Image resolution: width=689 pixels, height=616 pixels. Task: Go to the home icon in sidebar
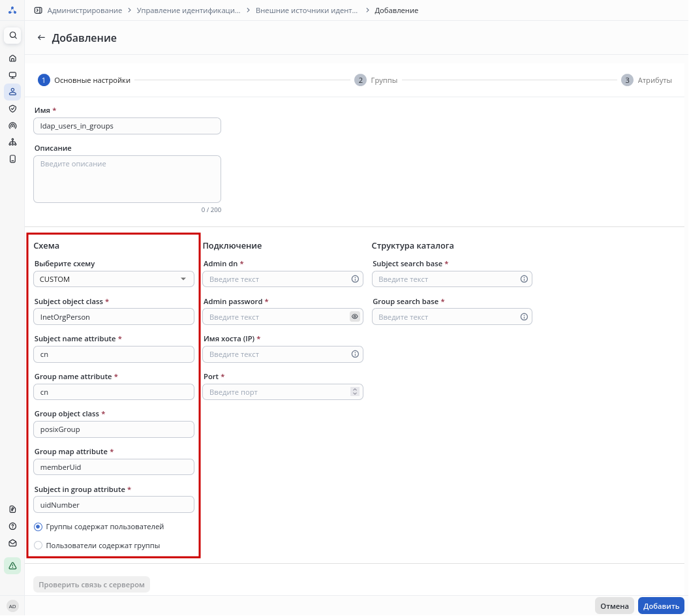[12, 58]
